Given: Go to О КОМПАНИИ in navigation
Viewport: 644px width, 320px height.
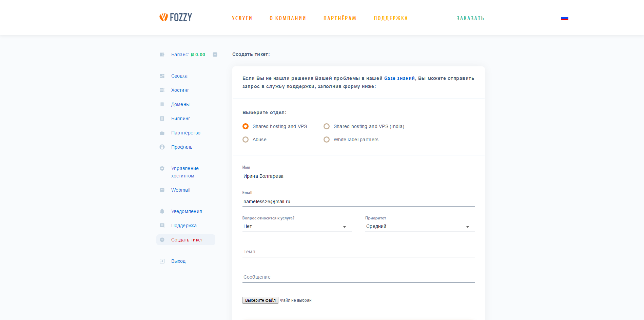Looking at the screenshot, I should [288, 18].
